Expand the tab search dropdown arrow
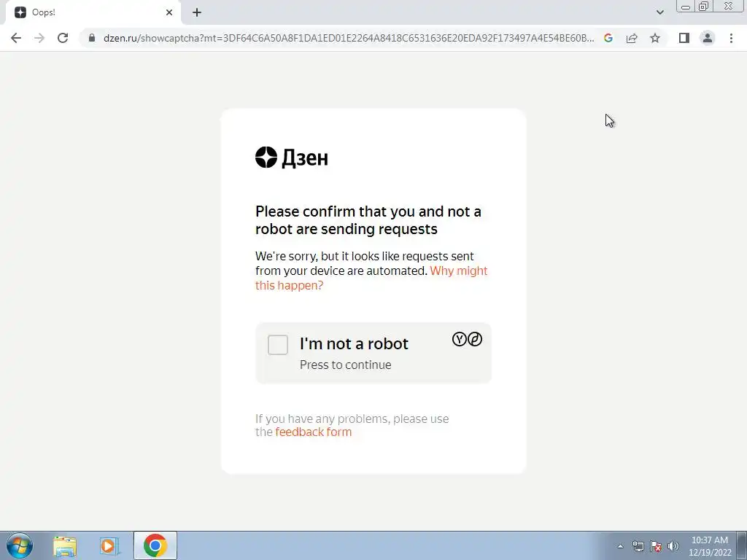This screenshot has height=560, width=747. (659, 12)
